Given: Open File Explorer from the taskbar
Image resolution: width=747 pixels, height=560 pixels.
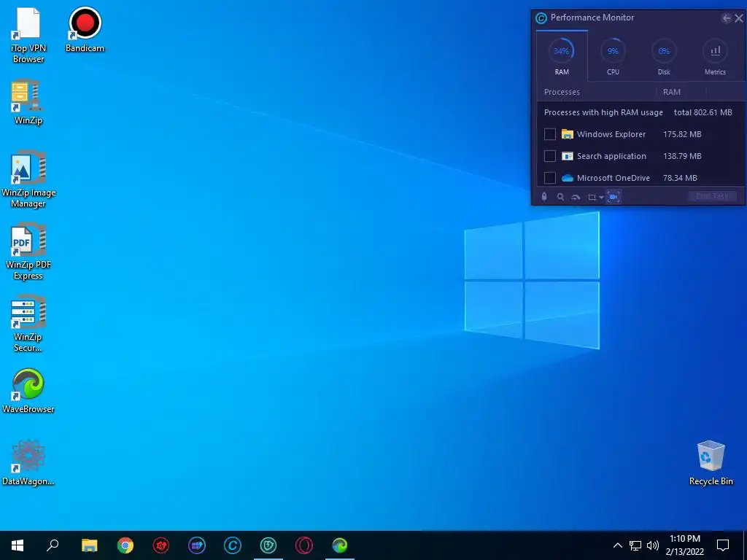Looking at the screenshot, I should (89, 545).
